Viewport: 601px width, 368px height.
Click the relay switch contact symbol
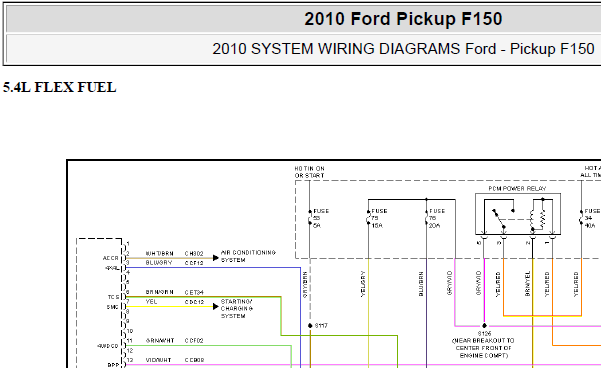click(499, 220)
